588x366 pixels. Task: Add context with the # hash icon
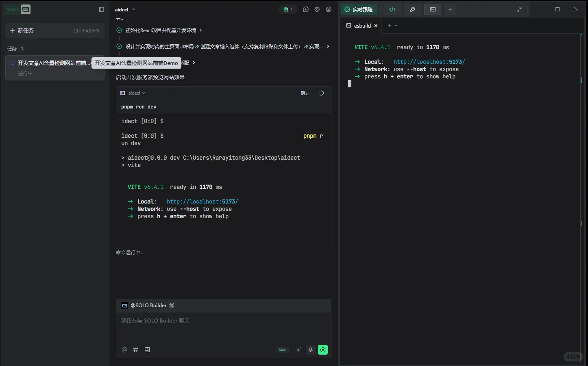coord(136,350)
